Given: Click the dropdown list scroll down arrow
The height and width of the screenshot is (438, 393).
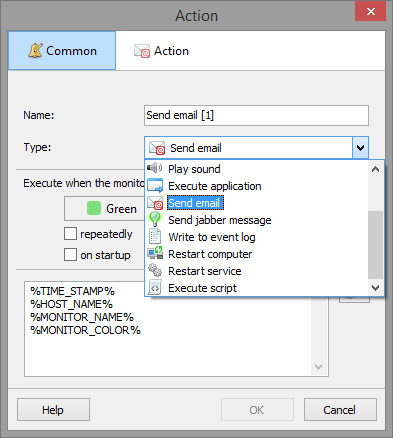Looking at the screenshot, I should (375, 287).
